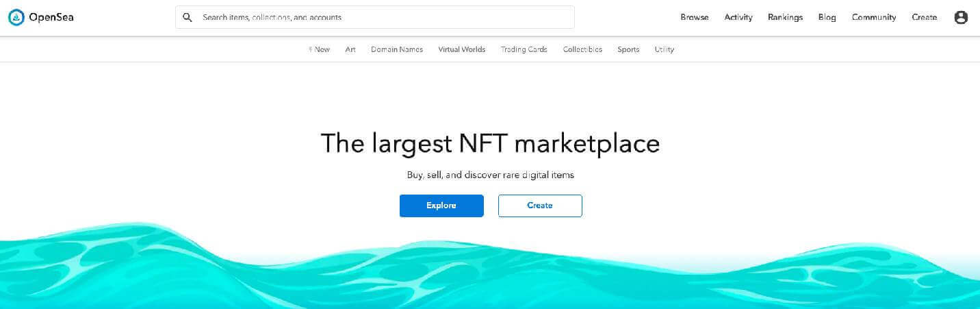
Task: Open the Utility category
Action: coord(664,49)
